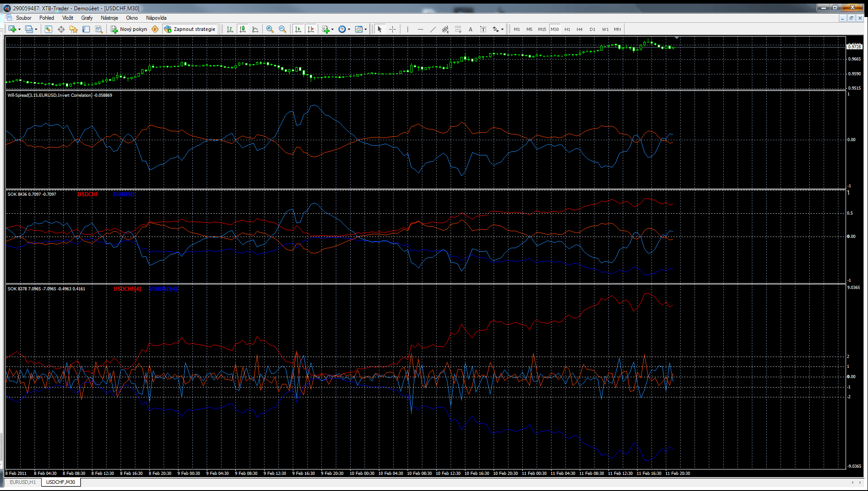Viewport: 868px width, 491px height.
Task: Select the Horizontal Line drawing tool
Action: [420, 29]
